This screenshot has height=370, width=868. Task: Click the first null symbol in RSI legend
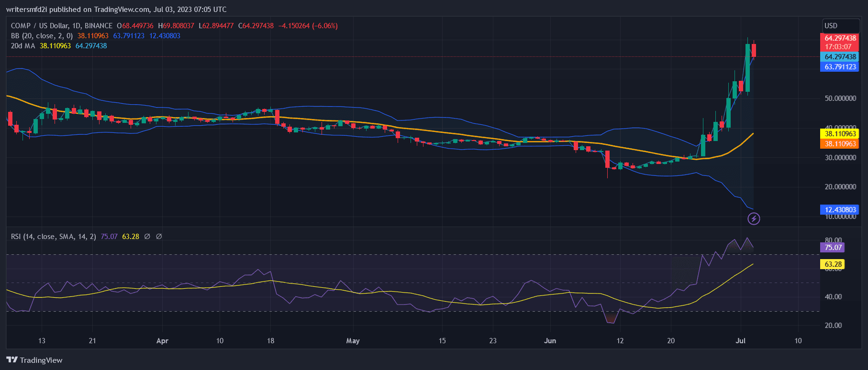[x=147, y=237]
